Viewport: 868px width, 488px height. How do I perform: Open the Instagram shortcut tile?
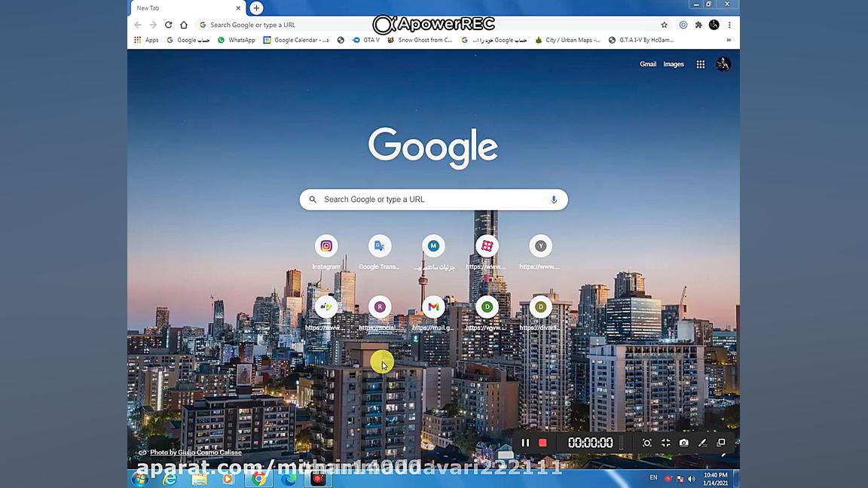pos(325,246)
